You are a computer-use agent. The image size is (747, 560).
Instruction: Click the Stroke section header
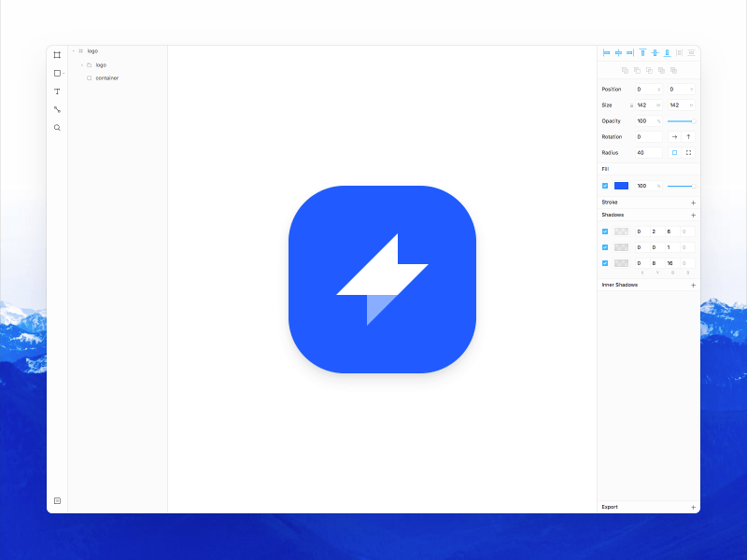click(609, 202)
